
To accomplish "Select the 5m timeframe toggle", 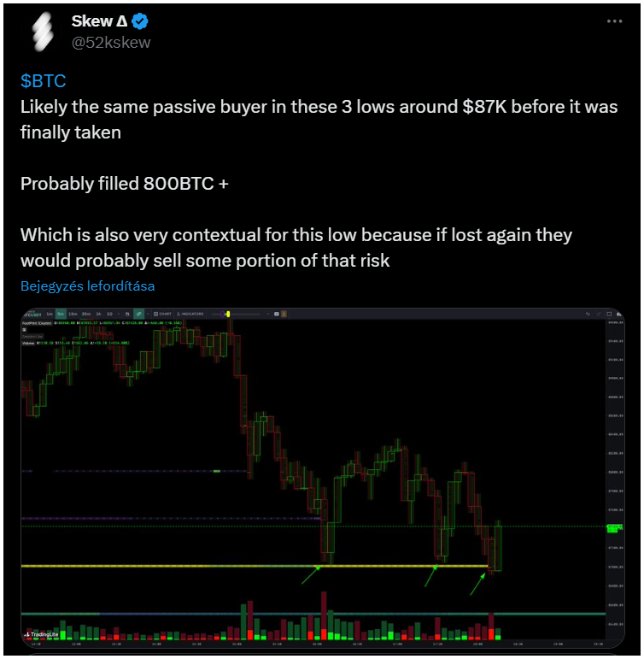I will click(61, 314).
